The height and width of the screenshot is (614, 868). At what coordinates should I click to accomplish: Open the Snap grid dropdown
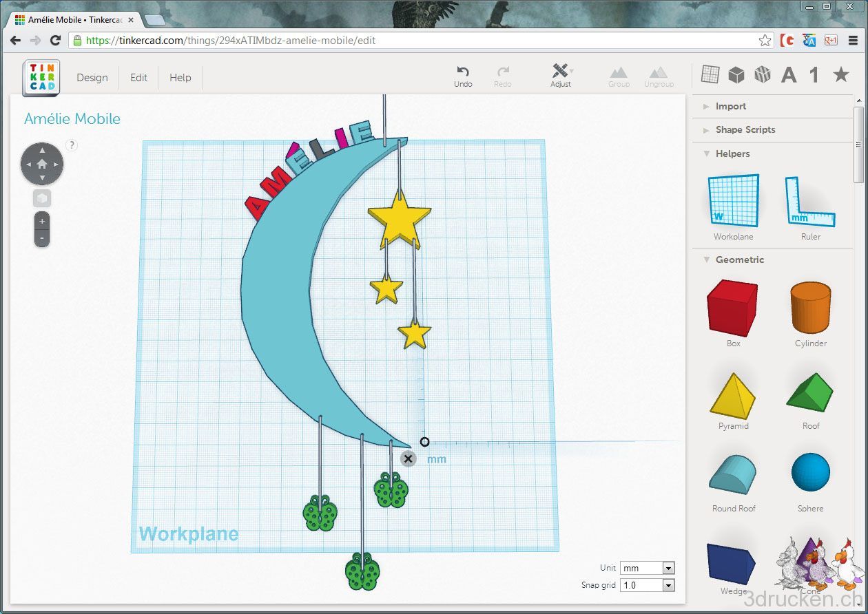click(x=647, y=585)
